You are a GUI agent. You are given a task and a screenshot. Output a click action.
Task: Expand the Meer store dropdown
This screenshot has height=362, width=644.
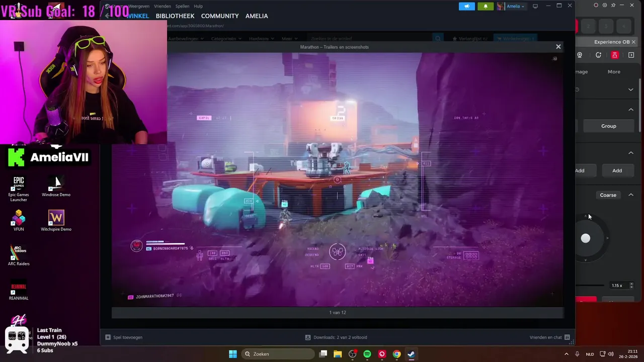(289, 38)
